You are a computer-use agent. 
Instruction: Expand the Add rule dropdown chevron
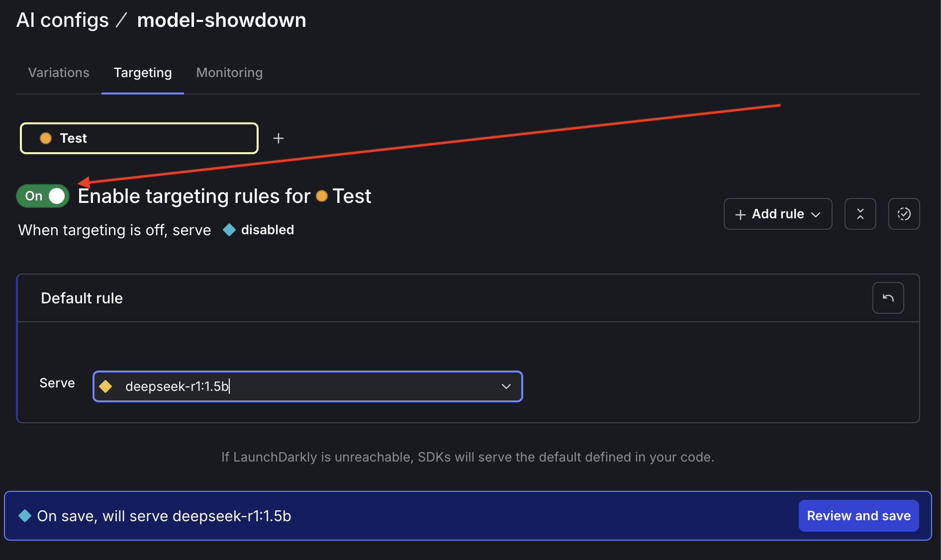816,214
